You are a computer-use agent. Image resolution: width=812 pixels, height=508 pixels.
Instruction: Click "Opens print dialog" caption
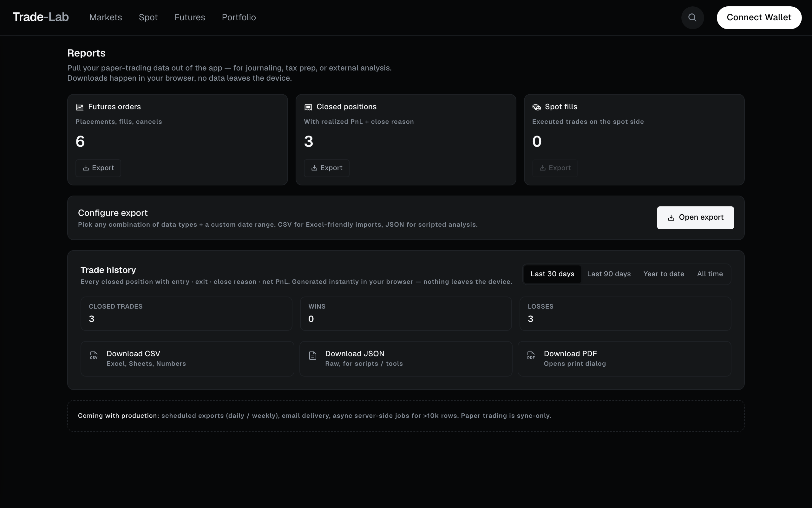(x=575, y=364)
